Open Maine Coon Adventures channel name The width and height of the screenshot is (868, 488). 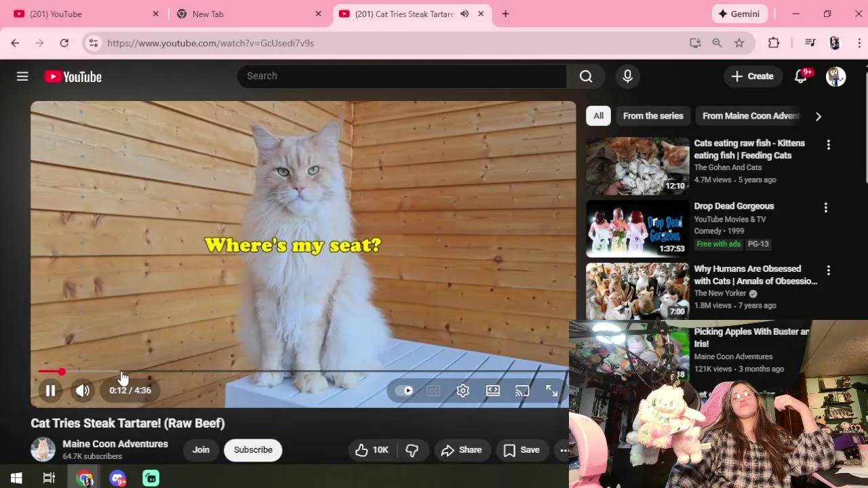click(115, 444)
